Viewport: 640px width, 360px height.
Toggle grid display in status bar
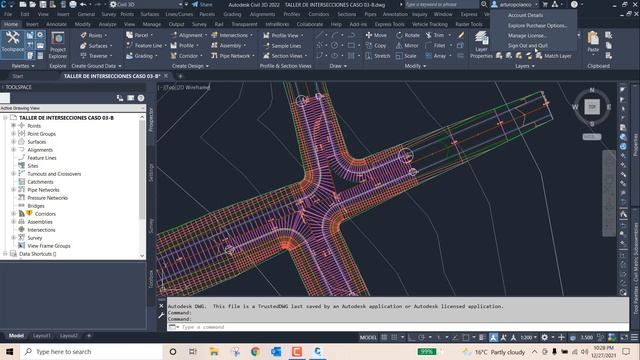pos(384,338)
